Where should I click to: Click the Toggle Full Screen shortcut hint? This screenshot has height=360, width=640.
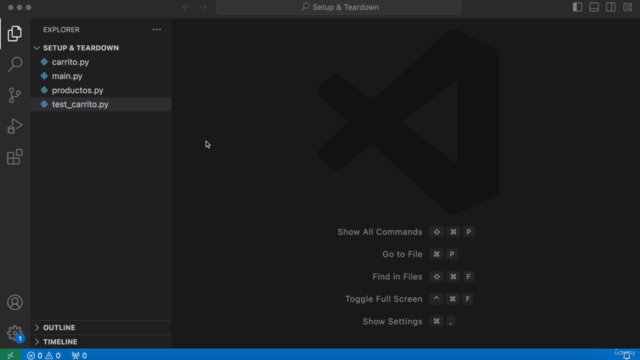pyautogui.click(x=409, y=299)
